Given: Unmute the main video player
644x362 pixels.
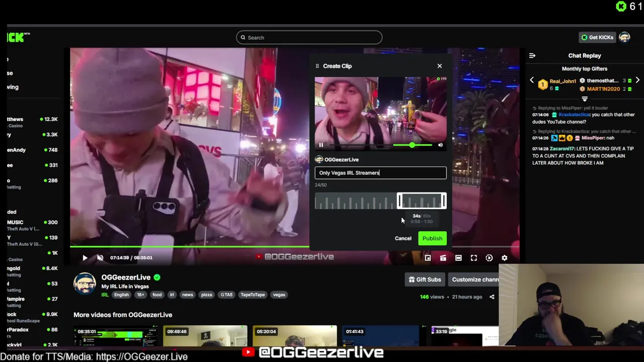Looking at the screenshot, I should (x=100, y=257).
